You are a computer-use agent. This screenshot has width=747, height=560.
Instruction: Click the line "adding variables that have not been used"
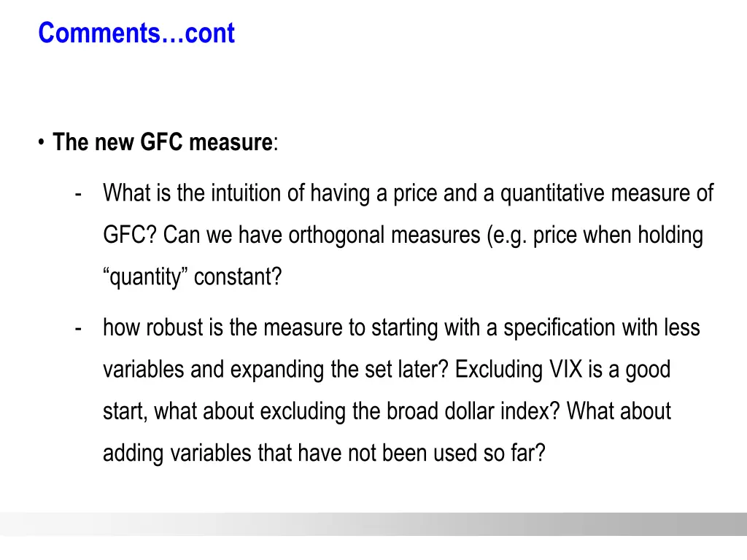[290, 453]
